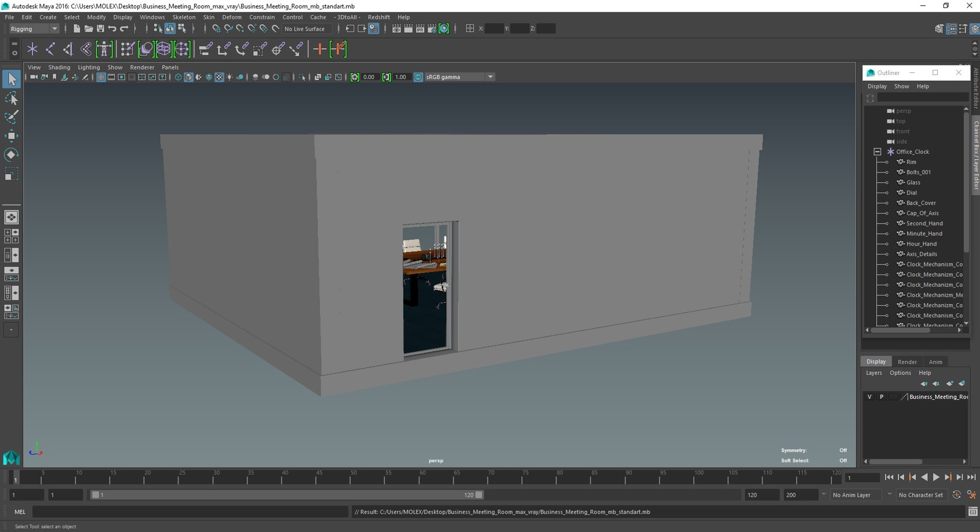Viewport: 980px width, 532px height.
Task: Switch to the Render layer tab
Action: point(907,361)
